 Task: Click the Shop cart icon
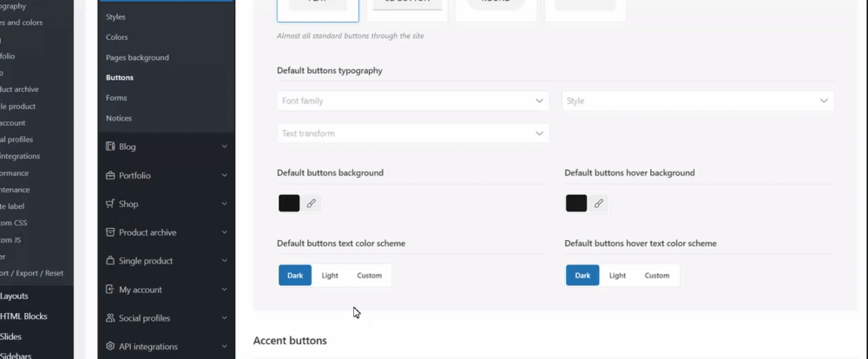pos(110,204)
